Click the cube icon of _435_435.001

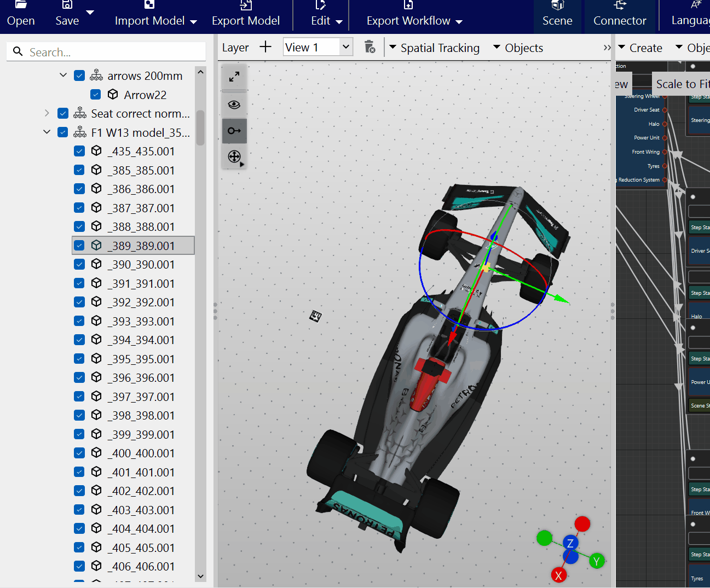pyautogui.click(x=96, y=150)
